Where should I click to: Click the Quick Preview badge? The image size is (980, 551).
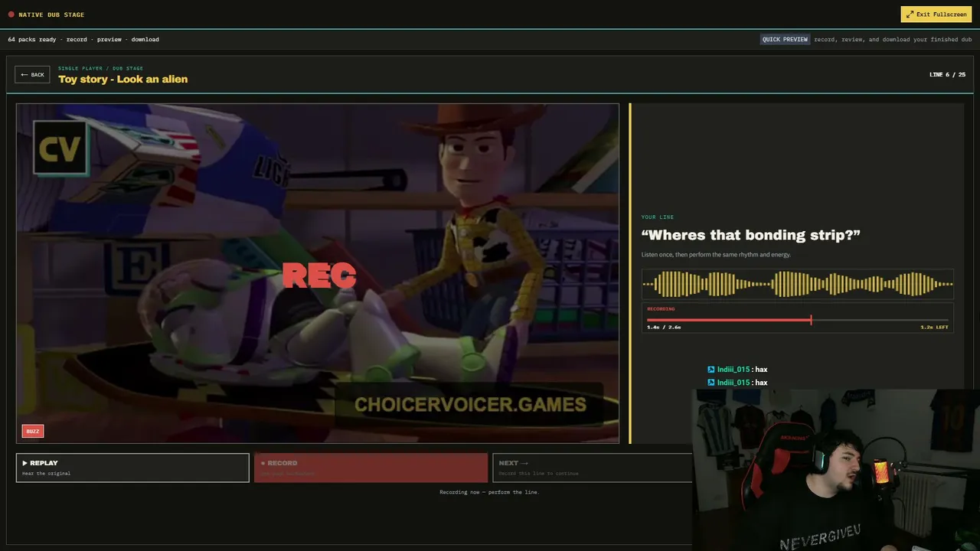[785, 39]
